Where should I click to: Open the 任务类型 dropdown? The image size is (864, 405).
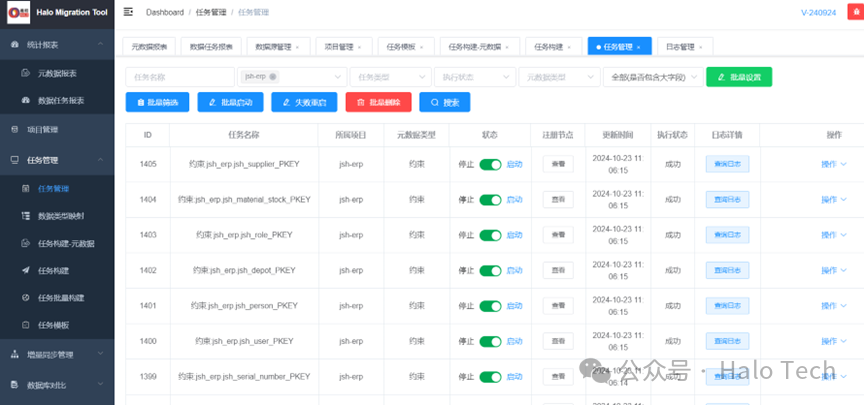[391, 77]
